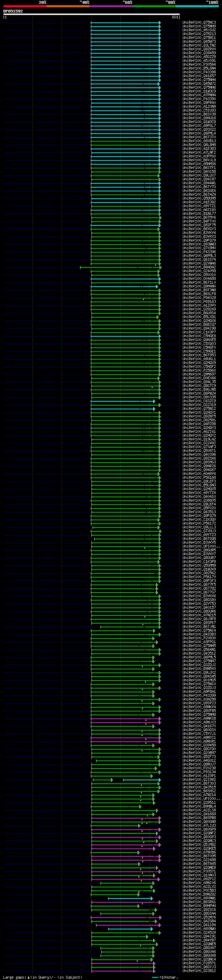Click UniRef100_P30564 label
This screenshot has height=980, width=222.
click(x=199, y=64)
